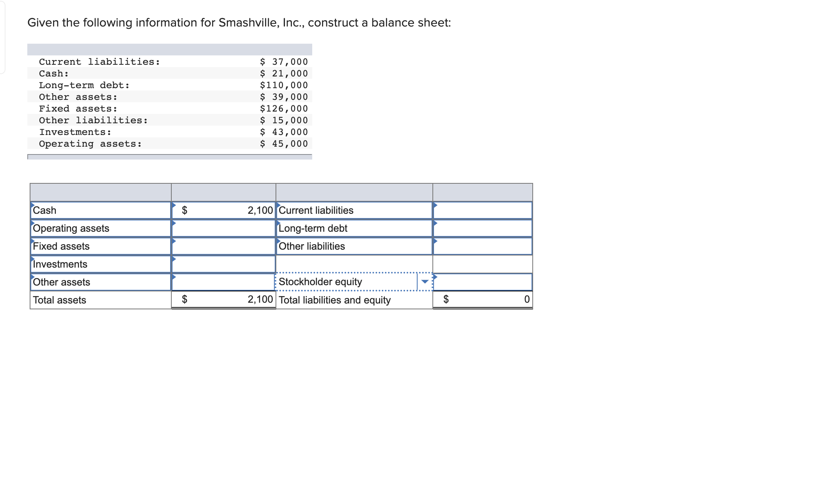This screenshot has height=504, width=818.
Task: Select the Fixed assets label cell
Action: (x=101, y=246)
